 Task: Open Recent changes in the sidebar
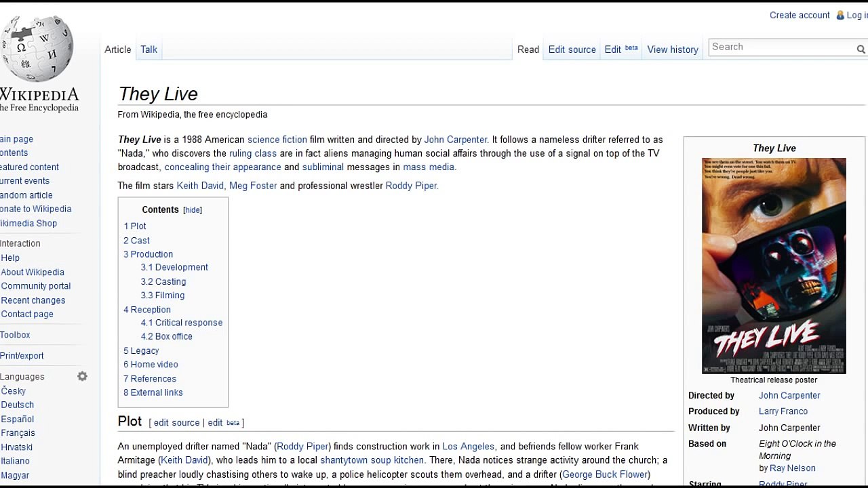click(33, 300)
